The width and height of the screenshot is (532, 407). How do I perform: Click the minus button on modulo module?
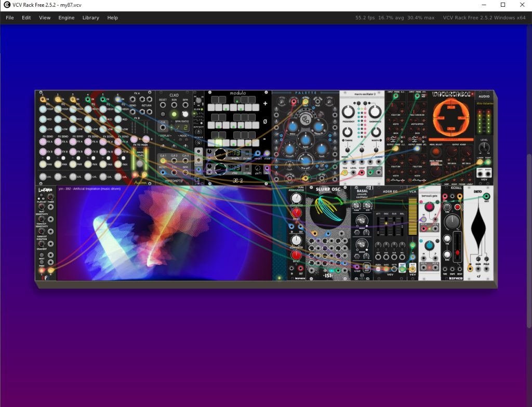click(265, 139)
